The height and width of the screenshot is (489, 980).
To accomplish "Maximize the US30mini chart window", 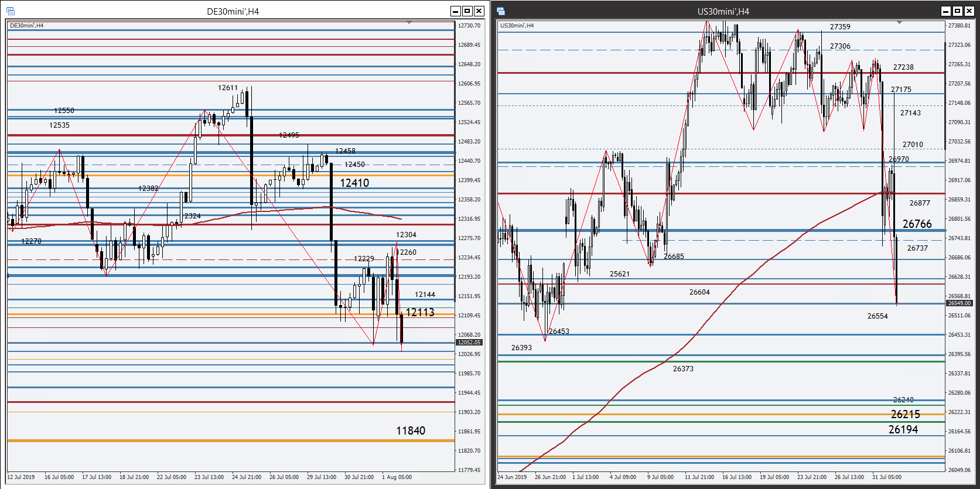I will click(958, 11).
